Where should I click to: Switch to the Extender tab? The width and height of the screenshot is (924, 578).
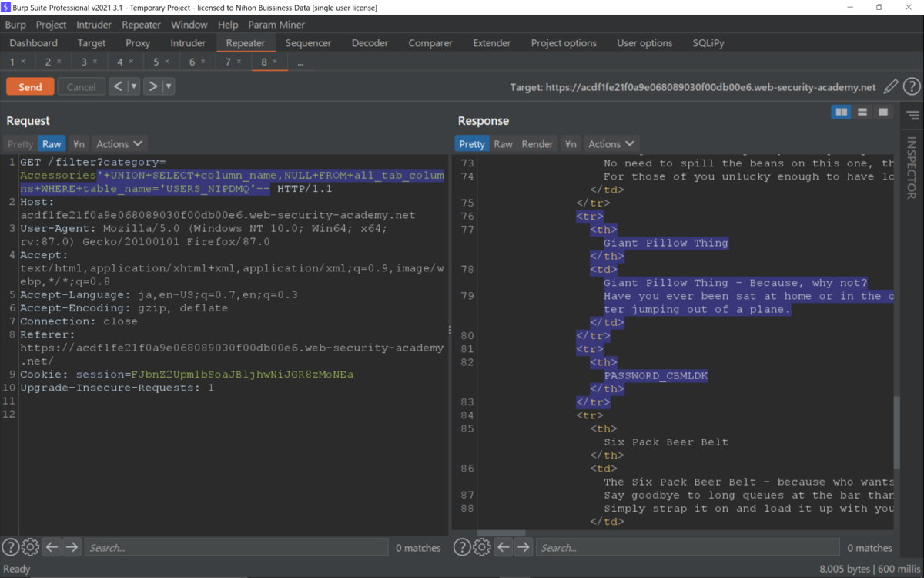[x=492, y=43]
